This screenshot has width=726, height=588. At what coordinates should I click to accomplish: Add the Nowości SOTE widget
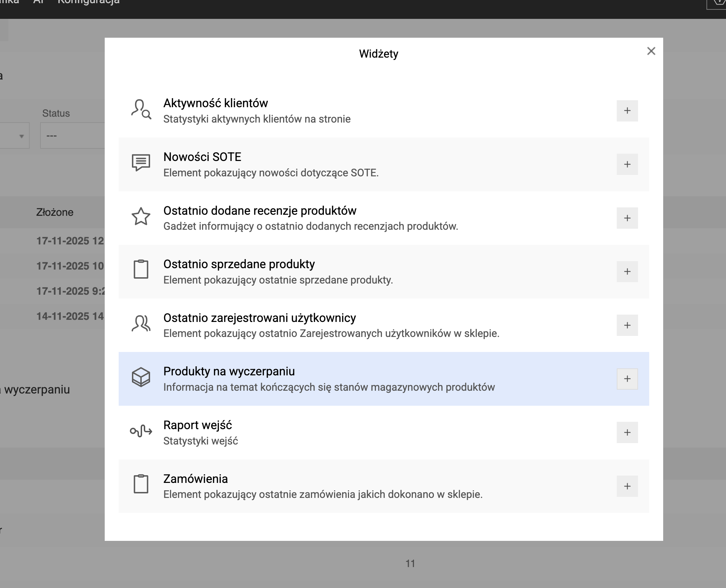coord(627,164)
